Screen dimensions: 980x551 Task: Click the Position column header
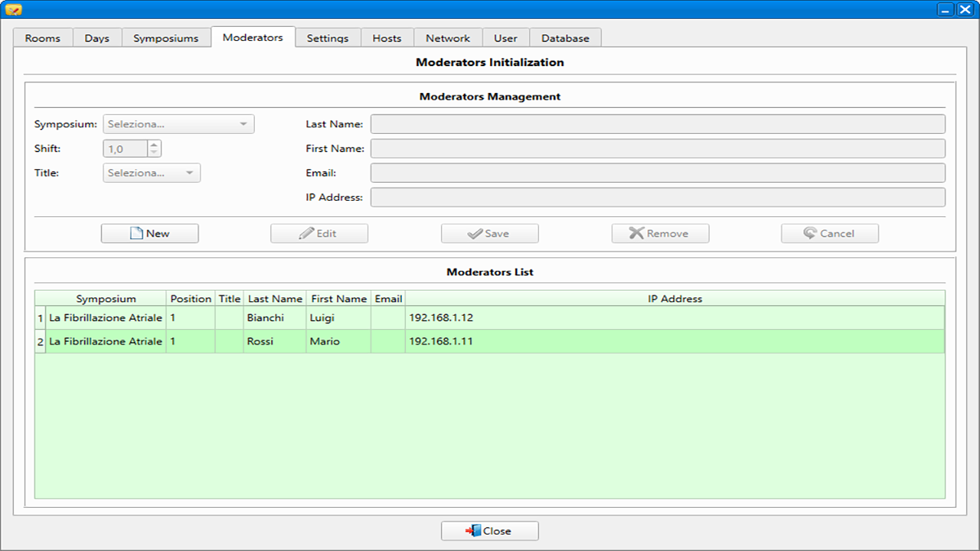(x=191, y=299)
